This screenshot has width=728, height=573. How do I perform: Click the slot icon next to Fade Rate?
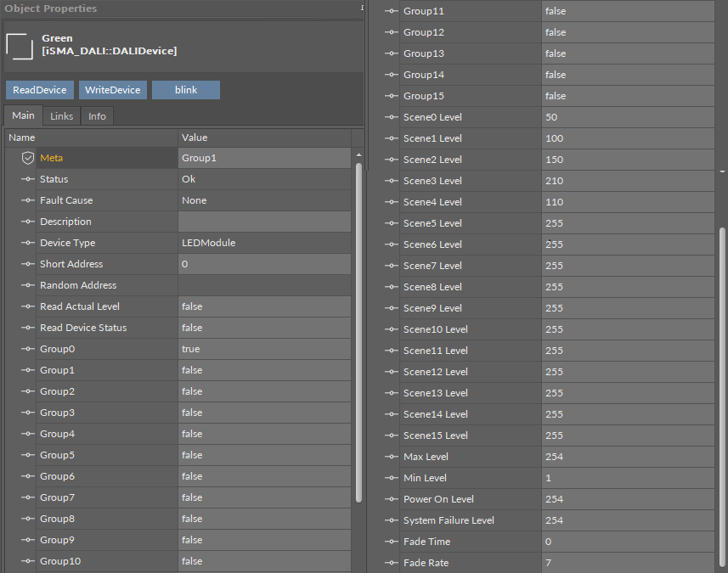[x=391, y=563]
